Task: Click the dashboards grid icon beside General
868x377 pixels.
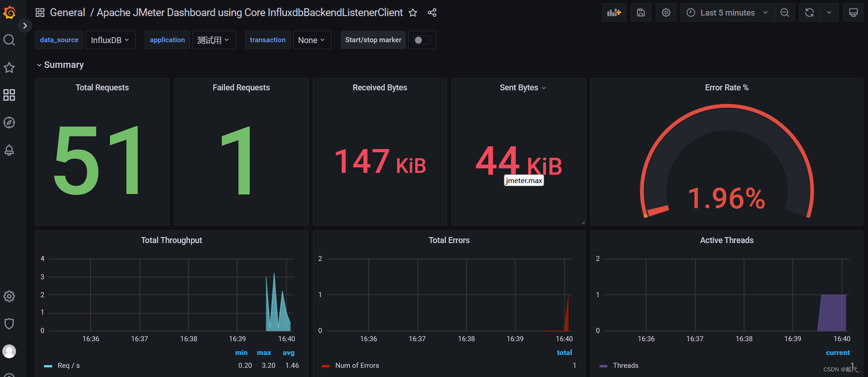Action: [x=40, y=13]
